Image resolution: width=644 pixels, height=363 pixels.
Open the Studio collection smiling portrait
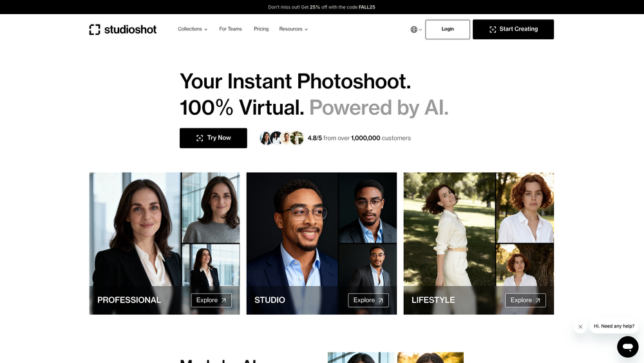(x=292, y=229)
